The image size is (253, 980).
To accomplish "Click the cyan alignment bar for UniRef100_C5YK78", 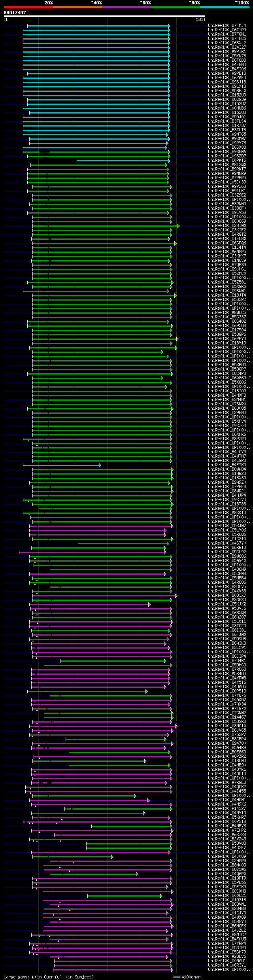I will pos(96,56).
